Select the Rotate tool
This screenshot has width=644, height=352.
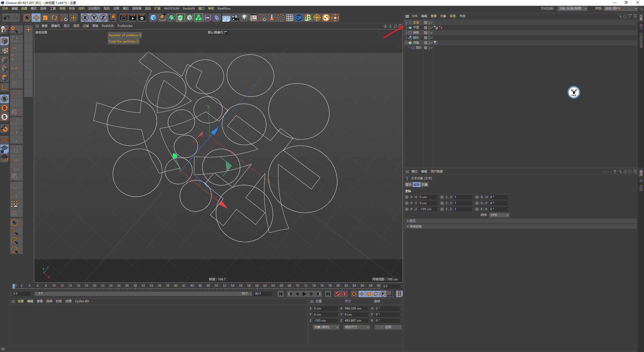pyautogui.click(x=54, y=18)
